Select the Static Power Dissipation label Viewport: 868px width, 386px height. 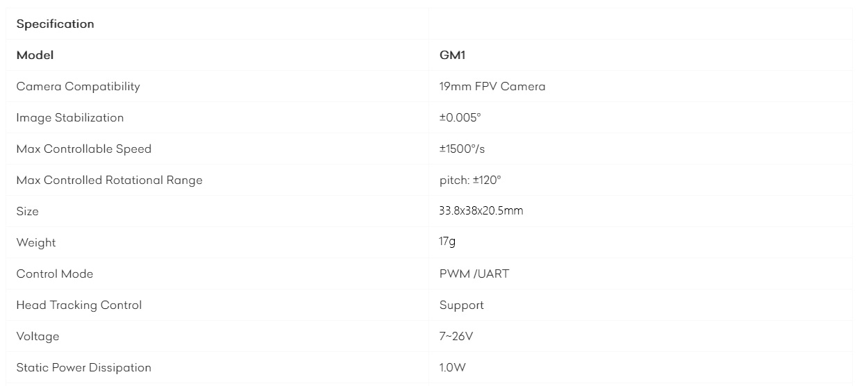point(84,367)
